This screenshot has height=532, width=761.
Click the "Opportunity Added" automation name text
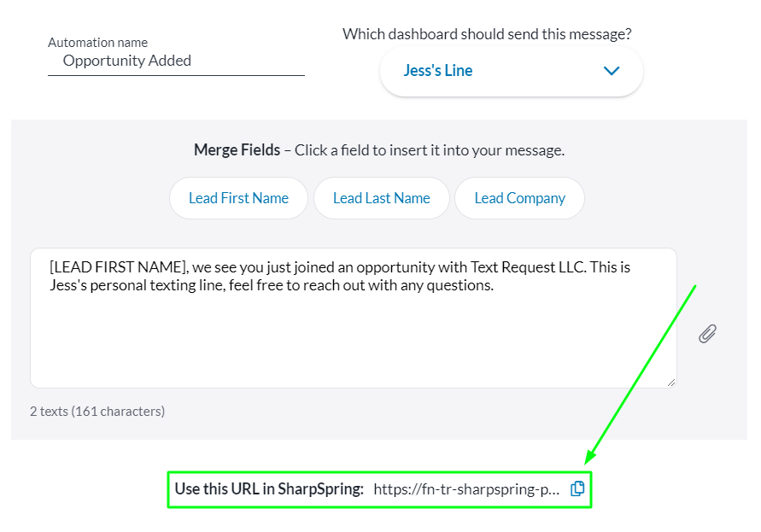(x=127, y=61)
